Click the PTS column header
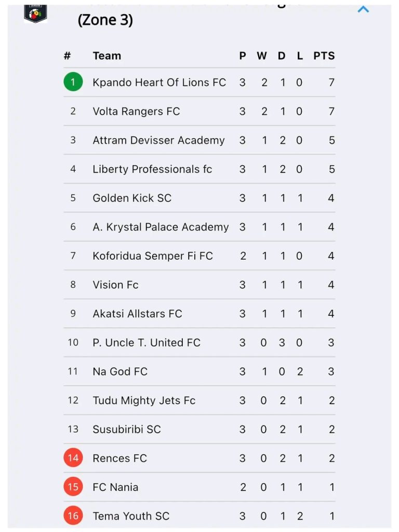This screenshot has width=399, height=532. tap(324, 56)
